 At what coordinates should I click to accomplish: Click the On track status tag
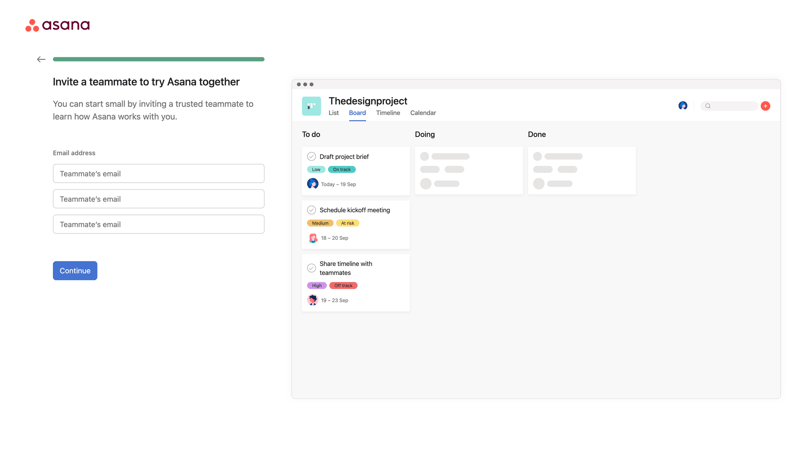click(342, 169)
